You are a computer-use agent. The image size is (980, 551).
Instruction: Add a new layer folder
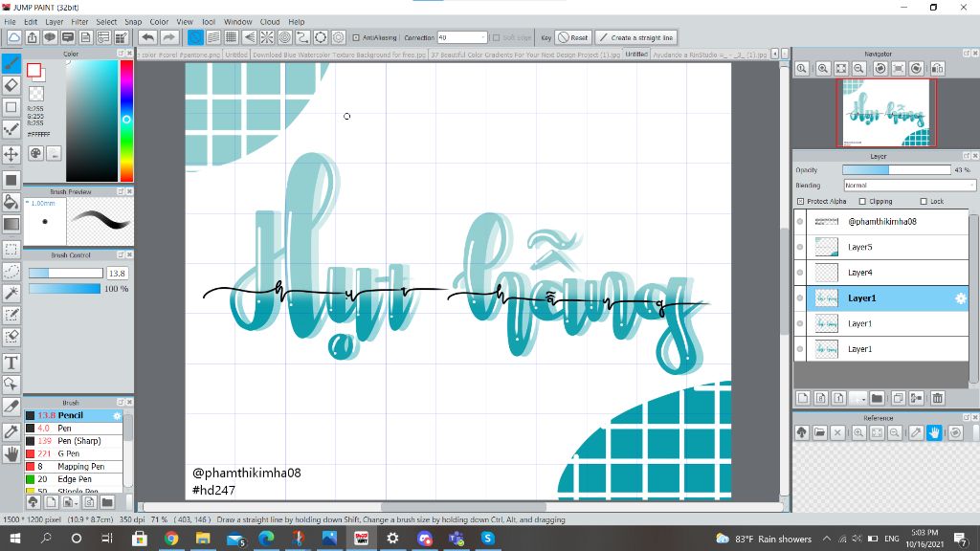pyautogui.click(x=877, y=398)
